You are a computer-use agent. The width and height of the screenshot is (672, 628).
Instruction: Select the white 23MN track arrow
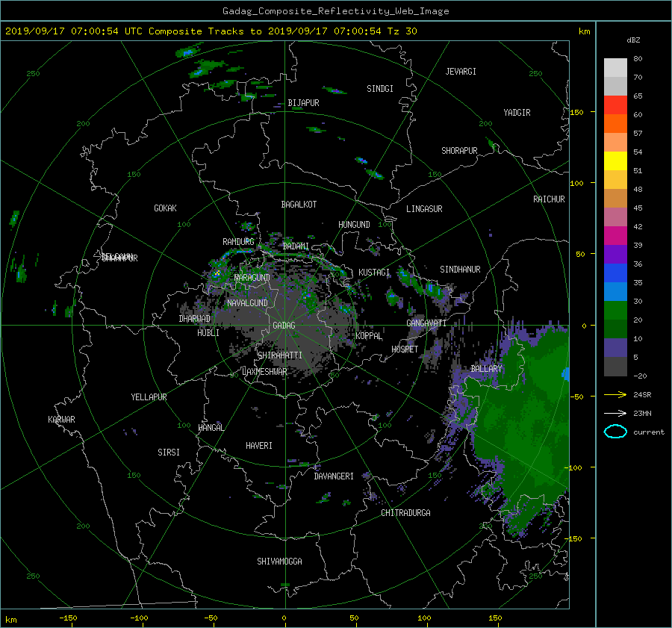pos(615,413)
